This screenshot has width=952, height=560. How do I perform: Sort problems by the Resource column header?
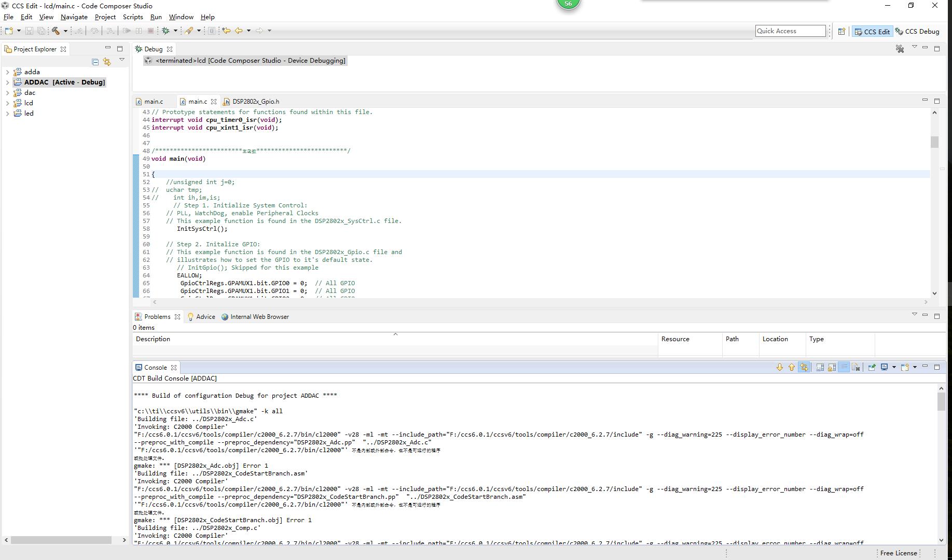[690, 339]
